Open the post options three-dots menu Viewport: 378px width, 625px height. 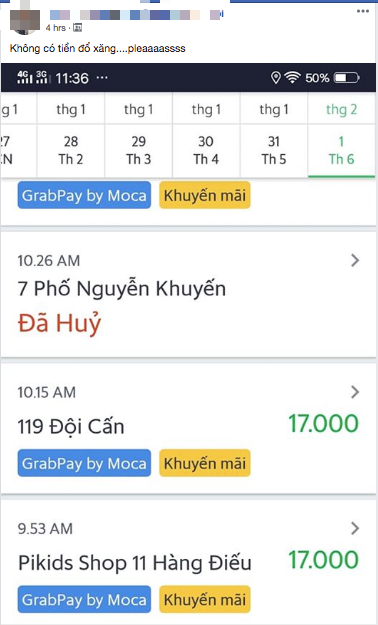click(x=362, y=11)
